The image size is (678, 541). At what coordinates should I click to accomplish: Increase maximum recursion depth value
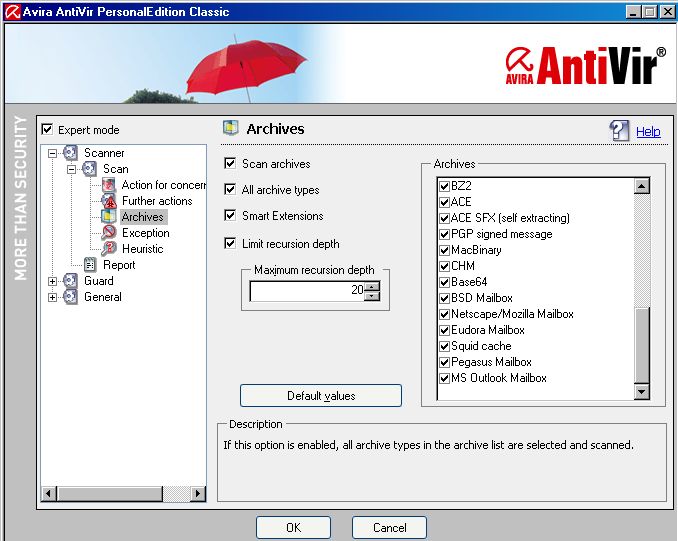(x=372, y=286)
